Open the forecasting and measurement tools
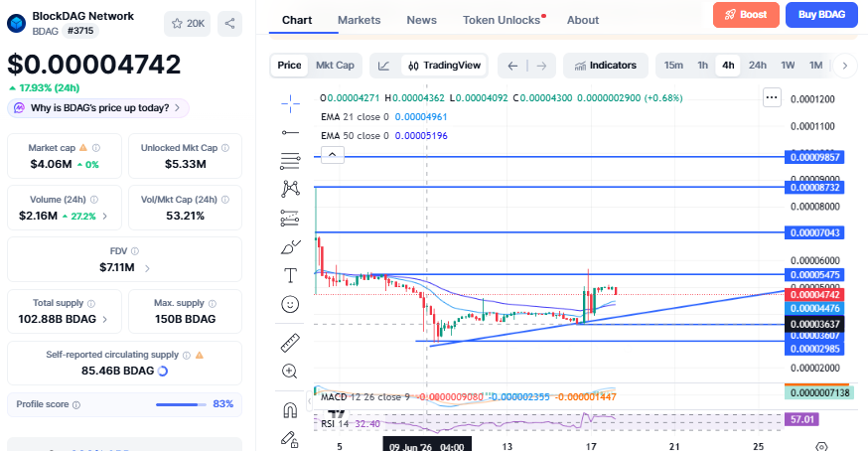The height and width of the screenshot is (451, 868). [x=290, y=219]
